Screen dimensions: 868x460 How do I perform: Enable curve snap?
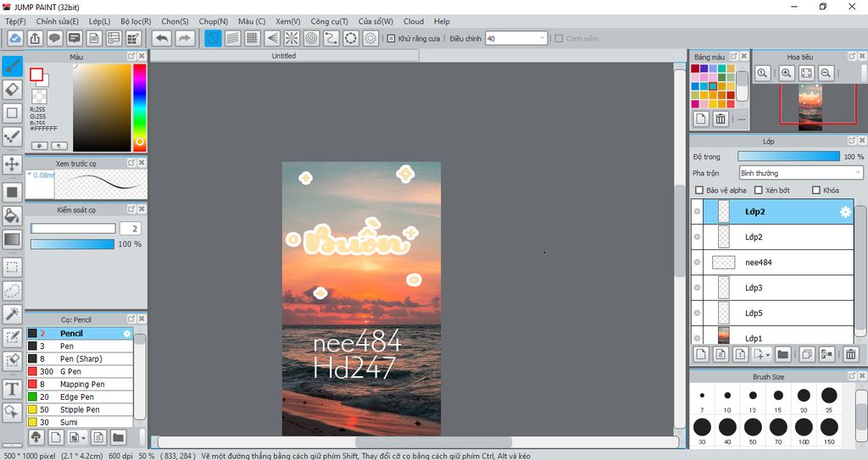[331, 38]
